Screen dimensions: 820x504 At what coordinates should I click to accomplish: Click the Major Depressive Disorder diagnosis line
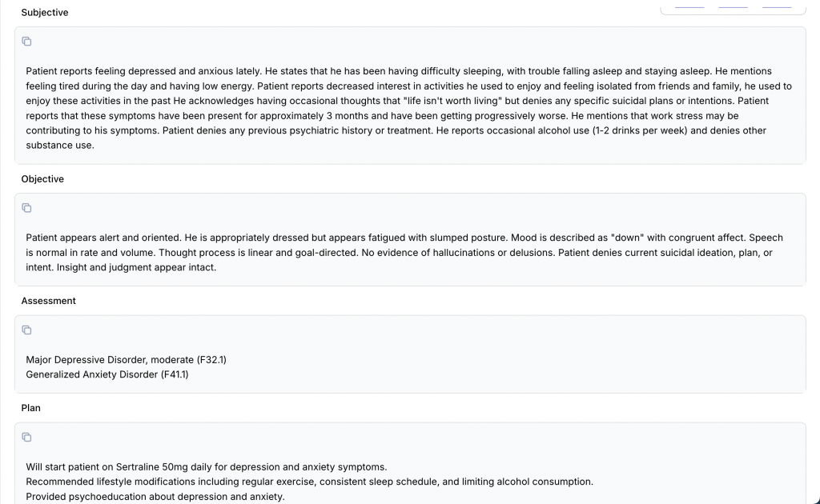(x=126, y=360)
